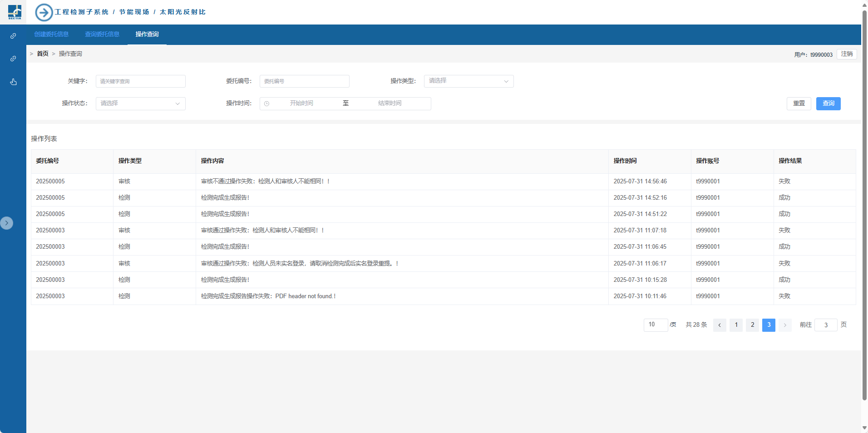The image size is (868, 433).
Task: Click the 注销 logout button
Action: [x=847, y=54]
